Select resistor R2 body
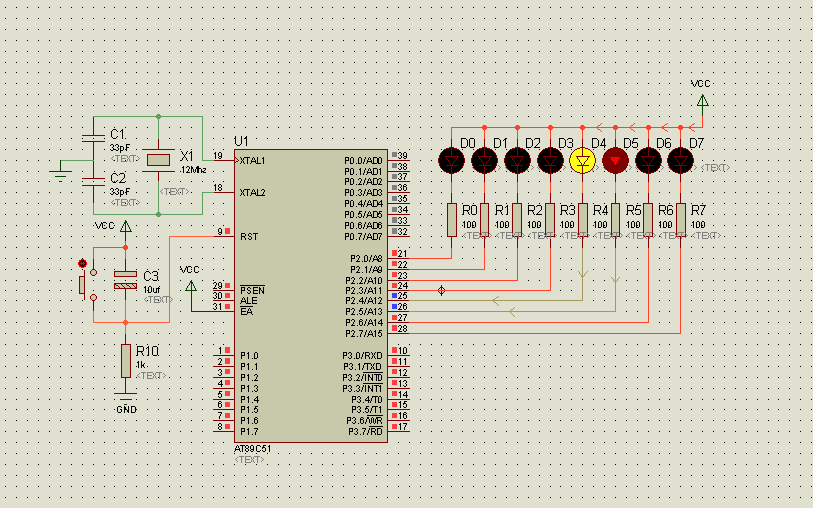This screenshot has width=813, height=508. [x=517, y=220]
